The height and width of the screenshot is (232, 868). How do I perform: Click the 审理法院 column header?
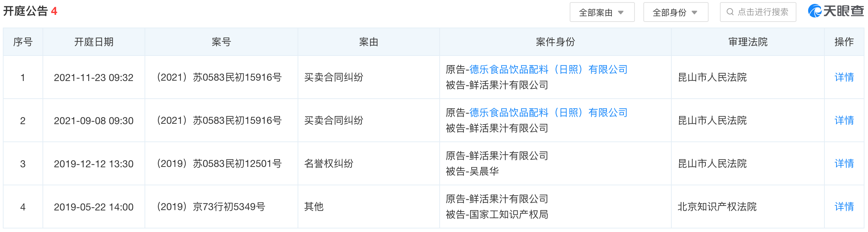pyautogui.click(x=748, y=42)
